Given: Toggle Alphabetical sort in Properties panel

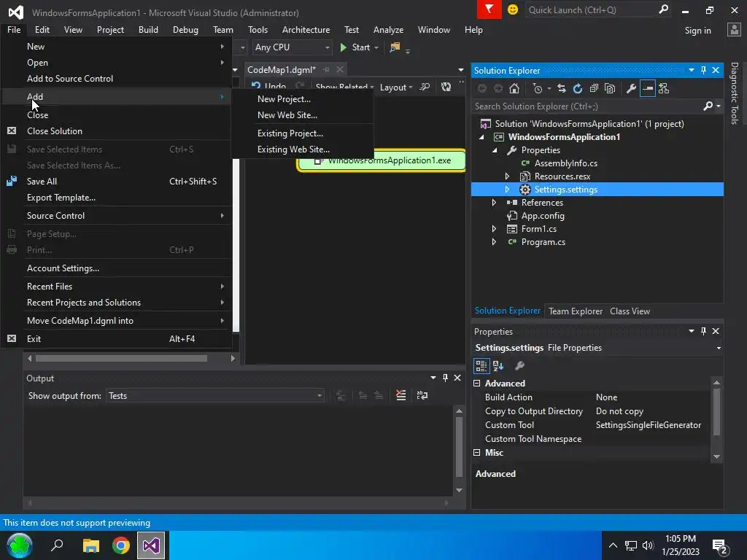Looking at the screenshot, I should [x=498, y=366].
